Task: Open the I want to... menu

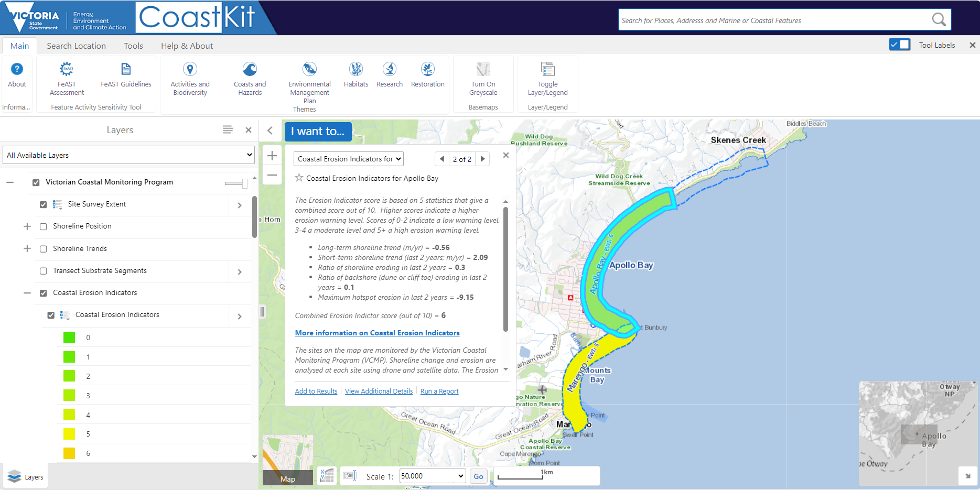Action: point(318,132)
